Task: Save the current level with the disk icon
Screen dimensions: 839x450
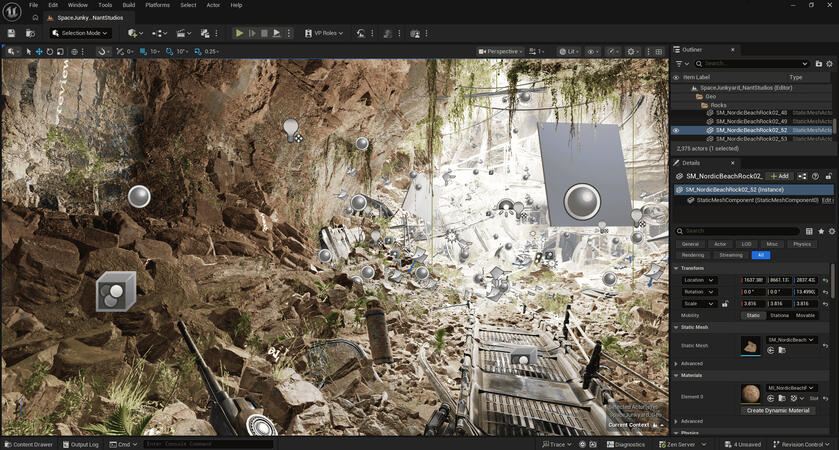Action: tap(11, 33)
